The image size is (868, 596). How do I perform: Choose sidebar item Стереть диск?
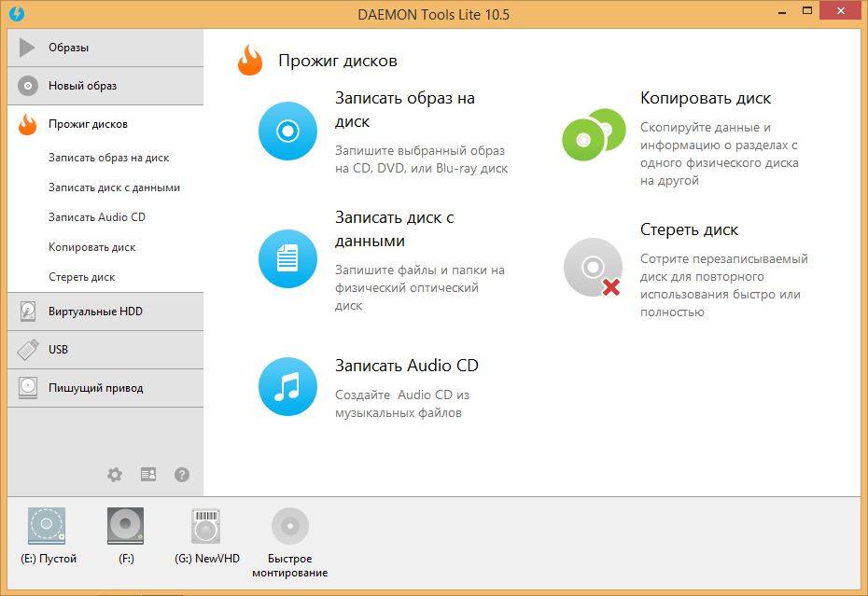82,277
